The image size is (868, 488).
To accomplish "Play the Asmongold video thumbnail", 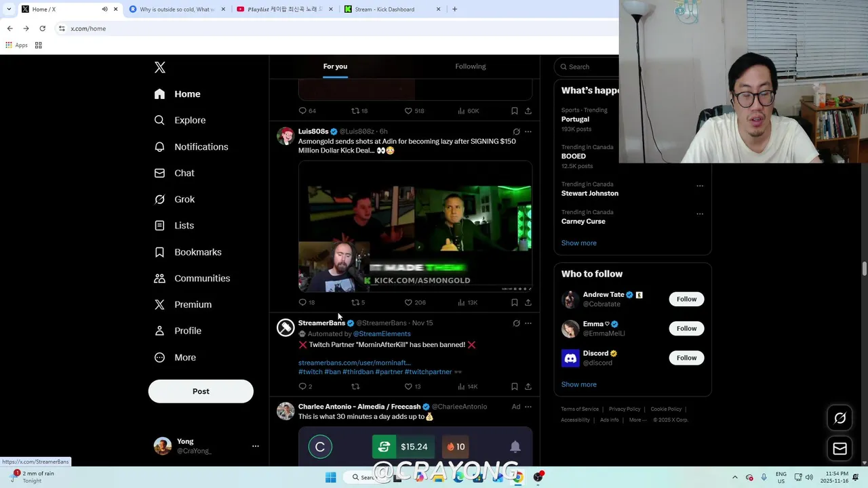I will pyautogui.click(x=415, y=227).
